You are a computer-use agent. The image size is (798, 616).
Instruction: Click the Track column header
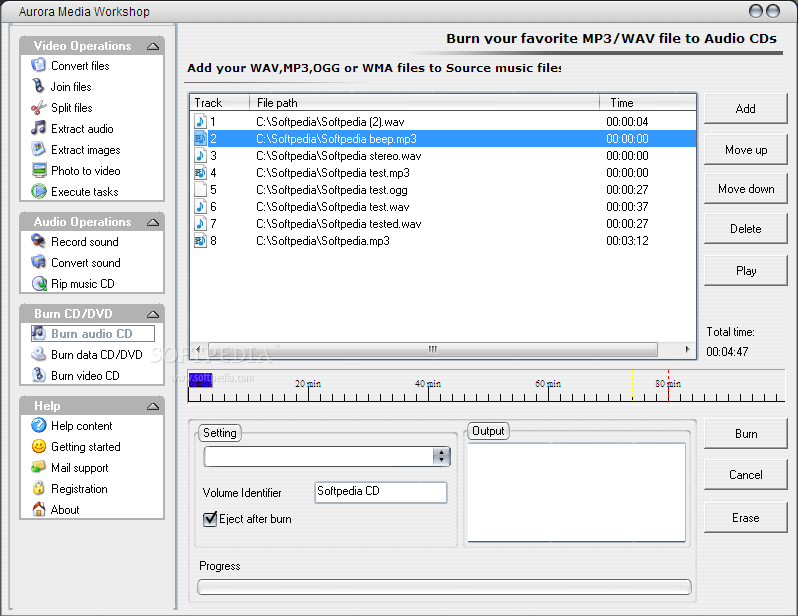point(219,103)
